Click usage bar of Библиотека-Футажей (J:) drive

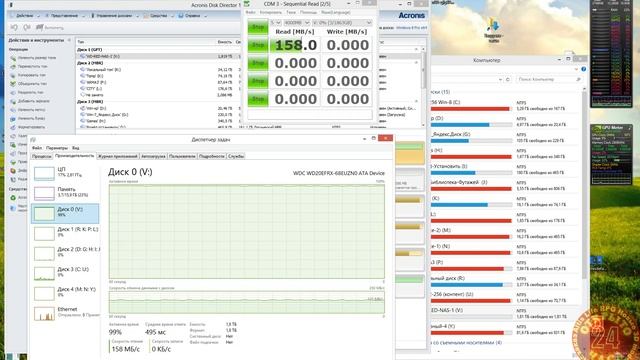pyautogui.click(x=471, y=189)
